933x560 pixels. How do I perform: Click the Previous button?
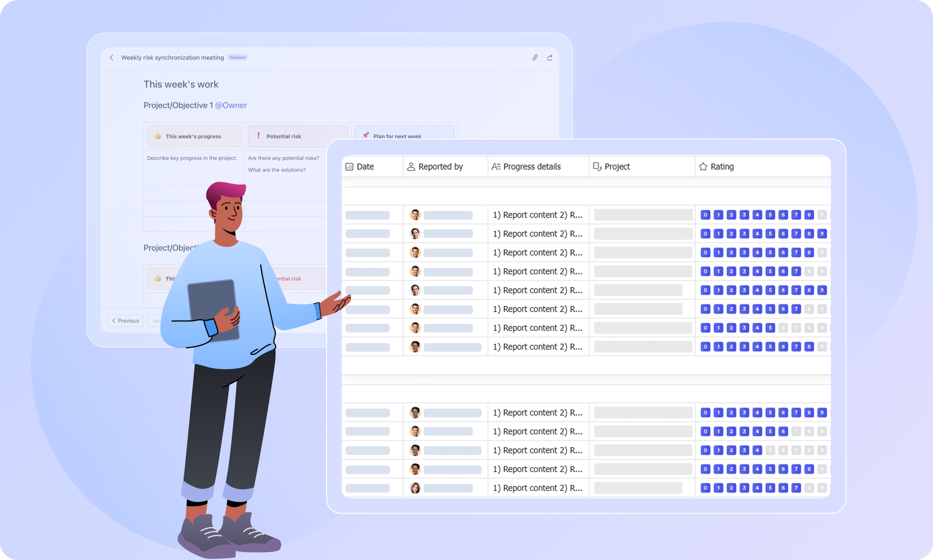[125, 321]
